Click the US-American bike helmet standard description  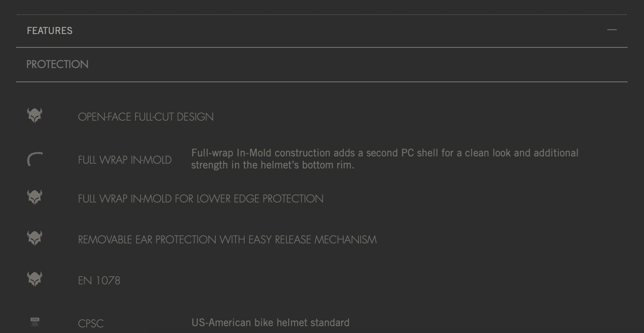(270, 323)
